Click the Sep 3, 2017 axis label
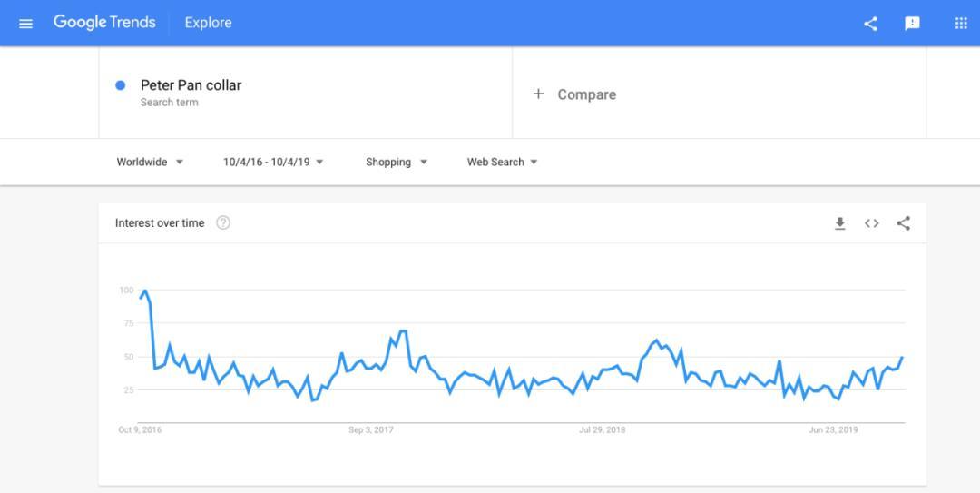980x493 pixels. tap(371, 429)
